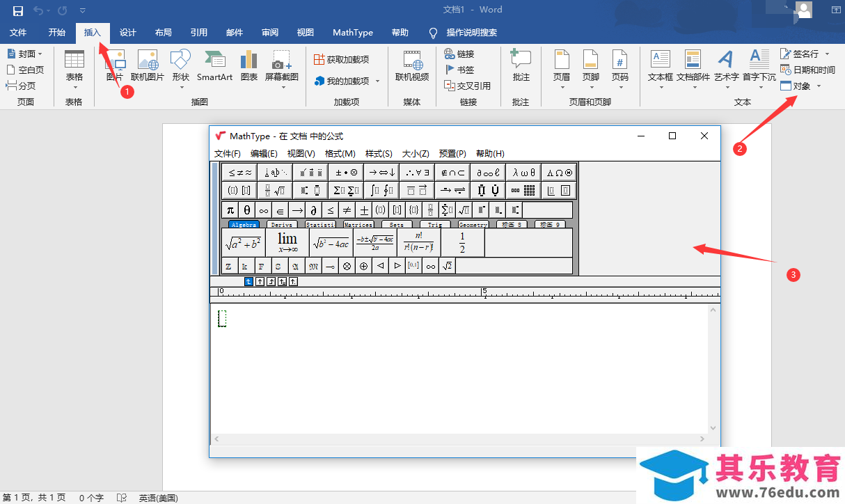Click the 英语(美国) language indicator

click(158, 498)
